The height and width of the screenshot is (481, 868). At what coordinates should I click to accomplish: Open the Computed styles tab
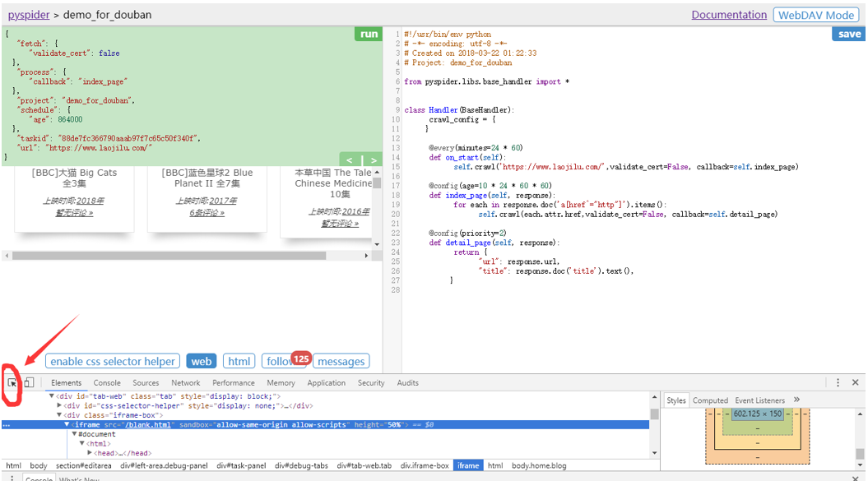click(710, 400)
